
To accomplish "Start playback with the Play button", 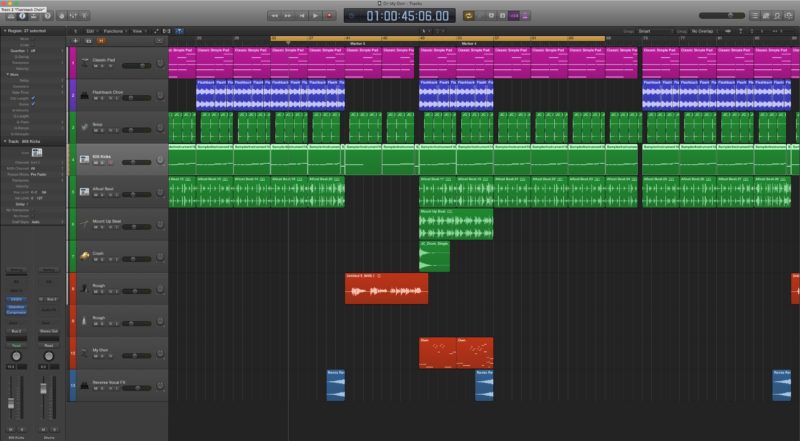I will click(315, 16).
